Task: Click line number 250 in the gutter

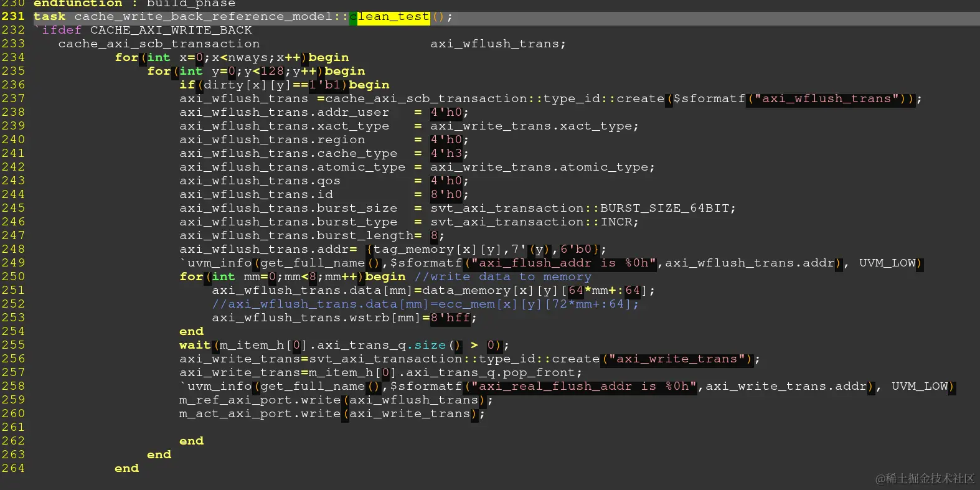Action: pos(13,276)
